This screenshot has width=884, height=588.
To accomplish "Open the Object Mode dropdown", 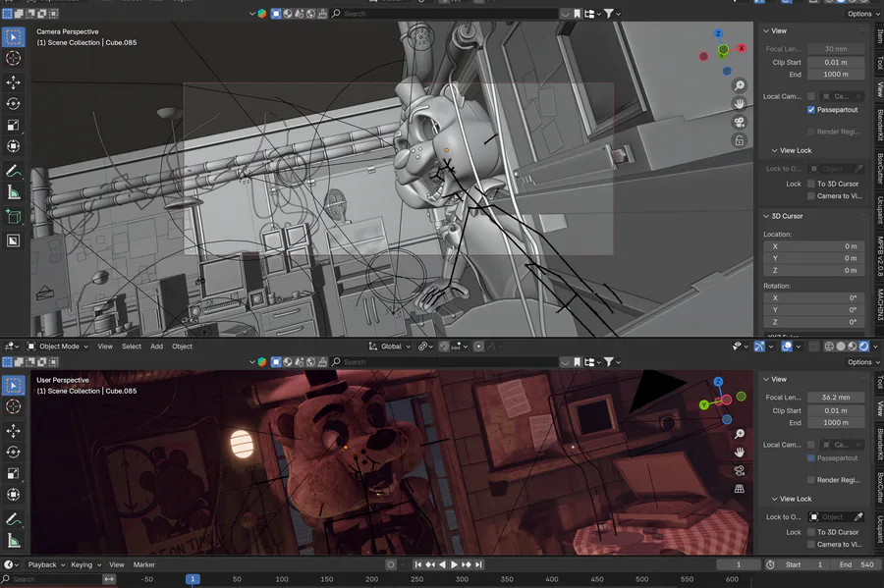I will click(x=58, y=347).
